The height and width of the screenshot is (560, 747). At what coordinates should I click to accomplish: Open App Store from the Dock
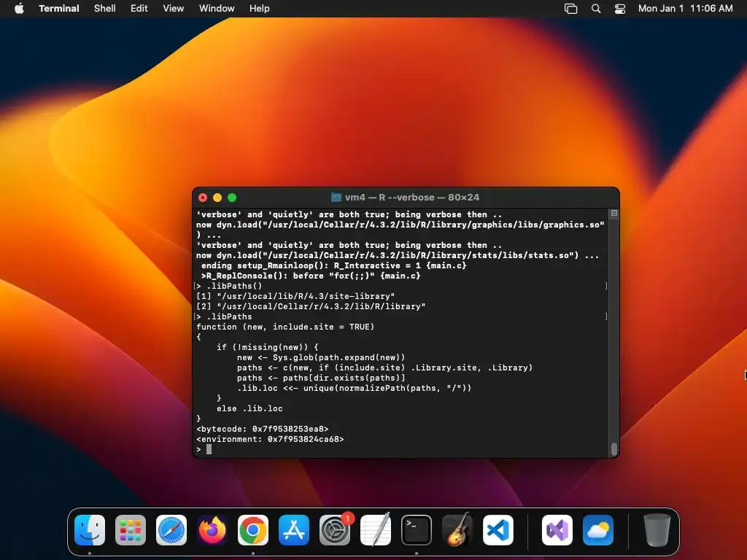294,530
